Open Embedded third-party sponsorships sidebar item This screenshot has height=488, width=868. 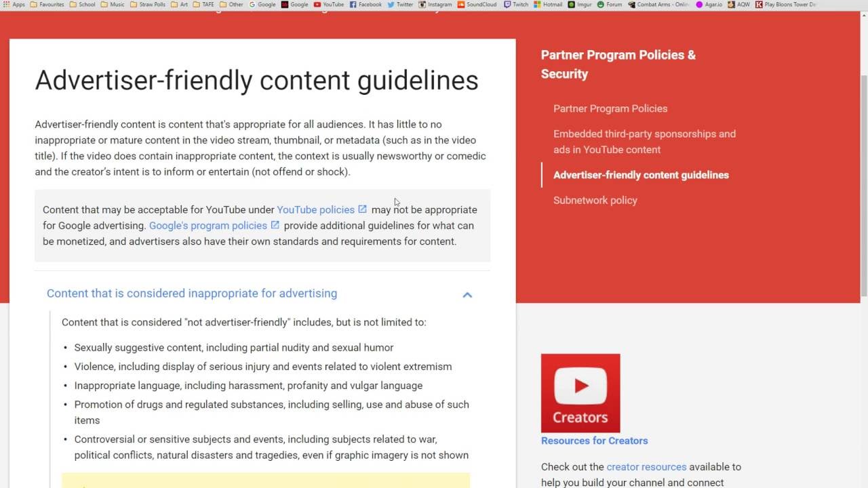point(644,142)
